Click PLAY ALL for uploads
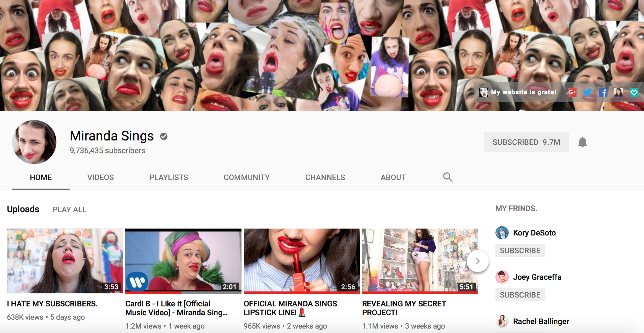Screen dimensions: 644x333 [x=69, y=210]
